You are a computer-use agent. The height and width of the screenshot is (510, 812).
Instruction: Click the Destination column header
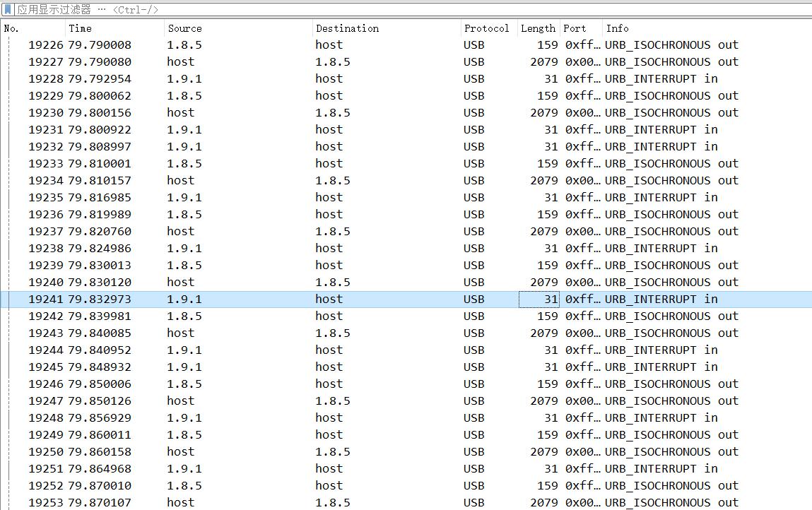tap(387, 28)
